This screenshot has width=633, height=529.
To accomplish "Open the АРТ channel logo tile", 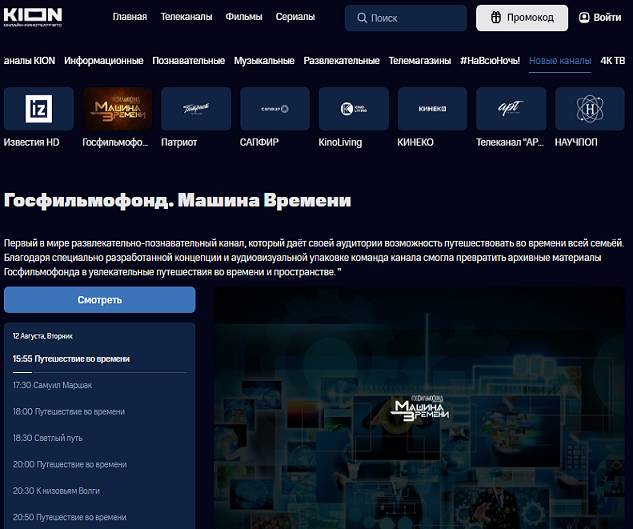I will [511, 109].
